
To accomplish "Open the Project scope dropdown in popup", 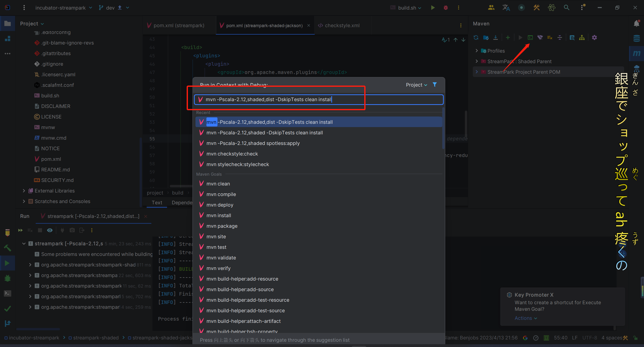I will [x=416, y=85].
